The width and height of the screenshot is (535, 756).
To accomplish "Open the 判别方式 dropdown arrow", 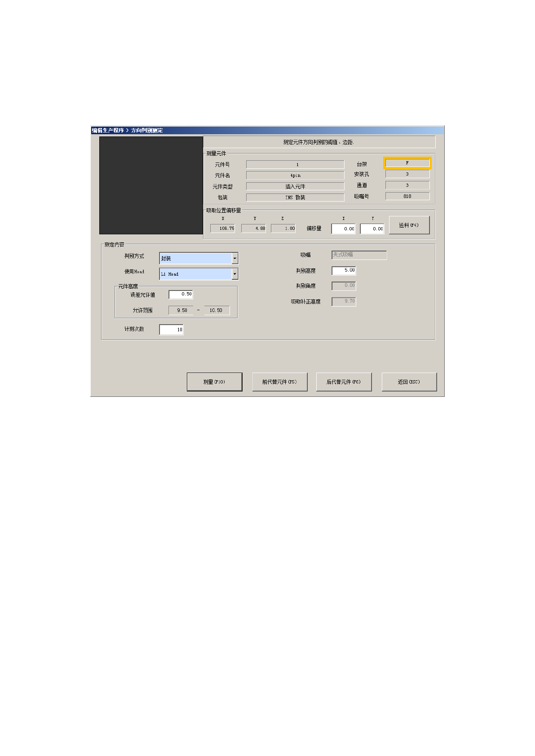I will (x=235, y=258).
